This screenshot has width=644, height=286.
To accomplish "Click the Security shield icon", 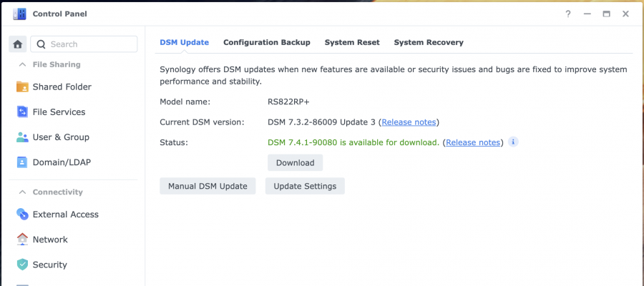I will click(x=22, y=265).
